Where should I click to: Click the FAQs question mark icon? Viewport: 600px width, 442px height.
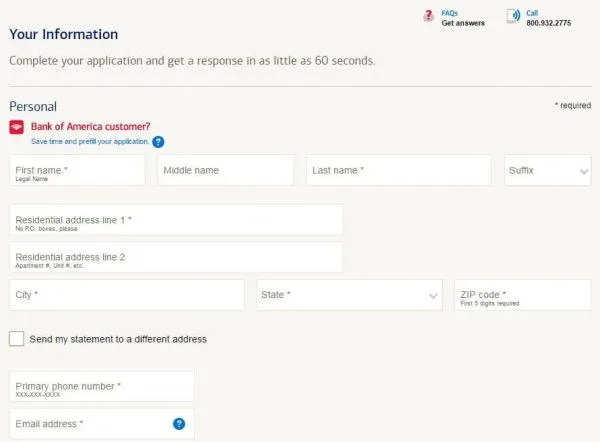429,16
